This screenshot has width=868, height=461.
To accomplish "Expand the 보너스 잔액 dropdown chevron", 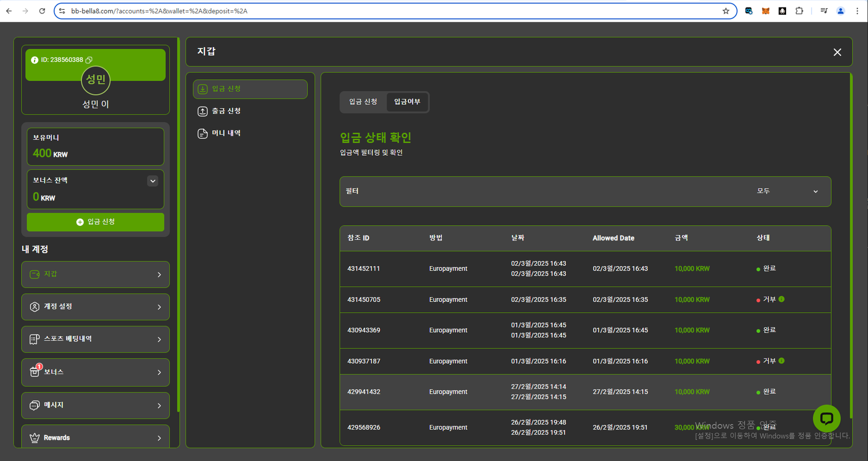I will [152, 181].
